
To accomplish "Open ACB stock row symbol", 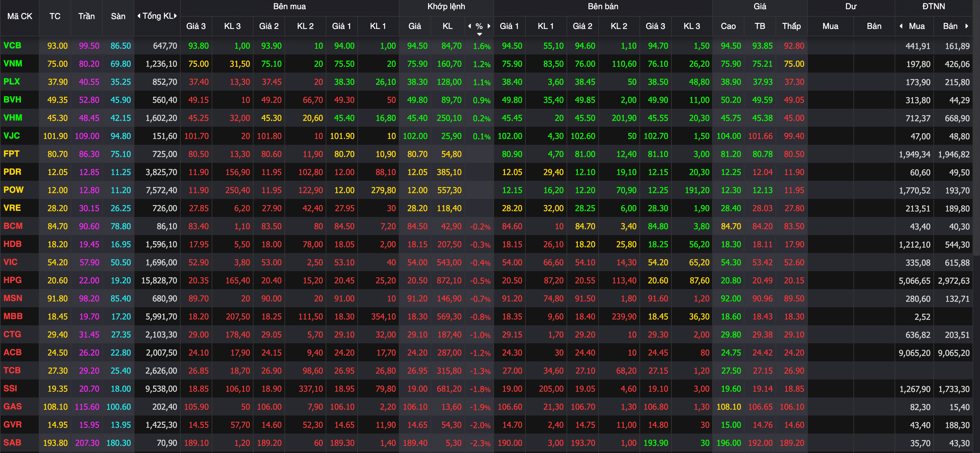I will pyautogui.click(x=12, y=352).
